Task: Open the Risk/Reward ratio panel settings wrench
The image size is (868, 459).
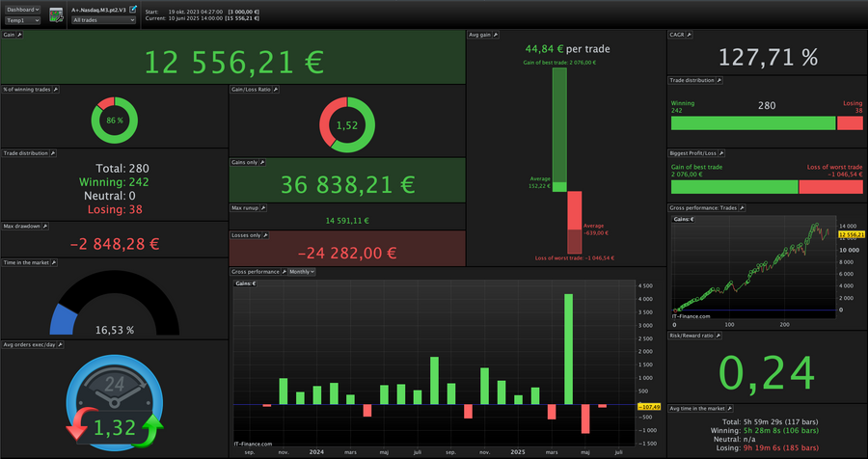Action: pyautogui.click(x=718, y=336)
